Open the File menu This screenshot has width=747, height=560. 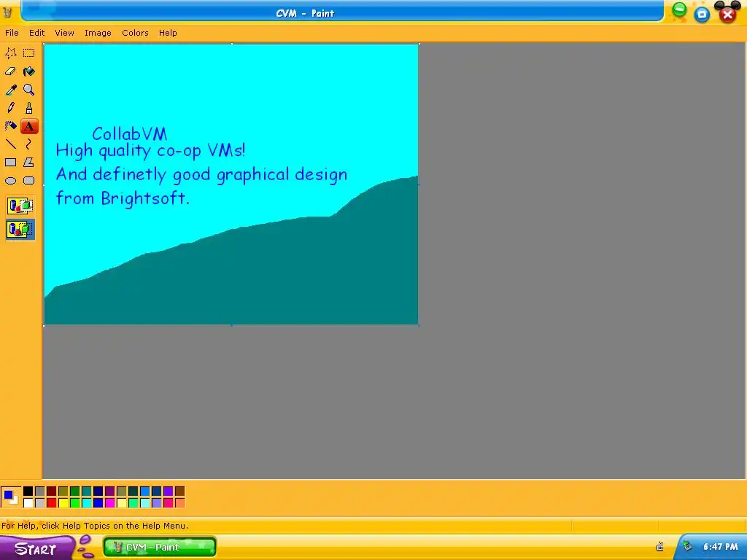point(12,33)
